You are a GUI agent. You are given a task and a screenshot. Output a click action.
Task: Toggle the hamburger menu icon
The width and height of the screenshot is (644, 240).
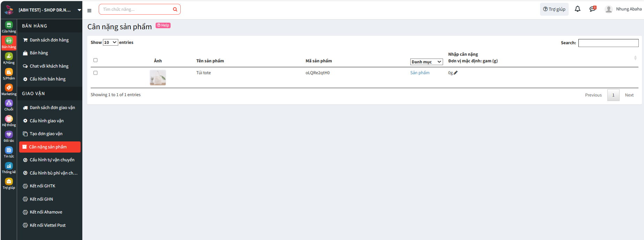[89, 10]
